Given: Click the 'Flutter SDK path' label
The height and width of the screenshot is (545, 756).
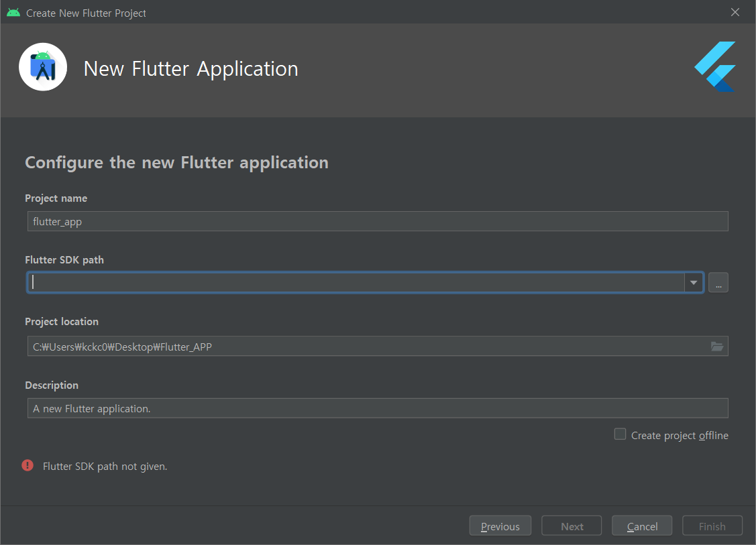Looking at the screenshot, I should click(64, 259).
